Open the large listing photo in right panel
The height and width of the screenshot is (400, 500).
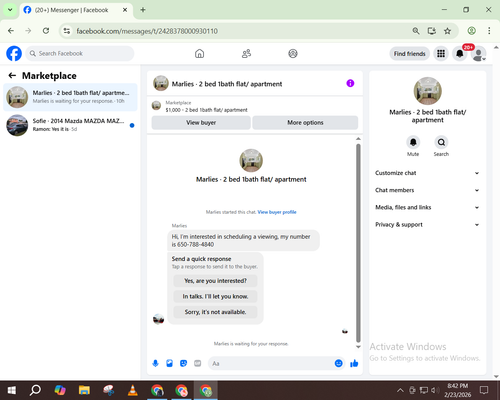(x=427, y=91)
